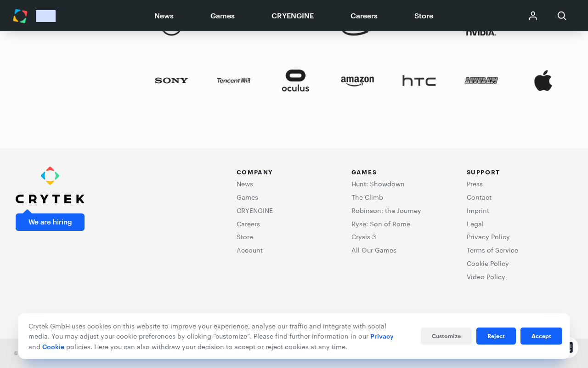
Task: Open the CRYENGINE menu item
Action: pos(293,16)
